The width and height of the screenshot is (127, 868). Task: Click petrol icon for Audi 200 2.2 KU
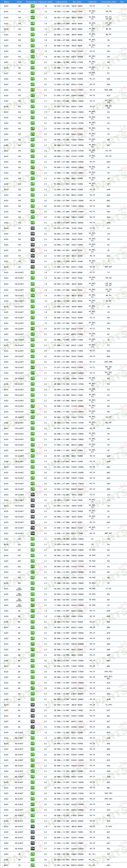point(33,567)
